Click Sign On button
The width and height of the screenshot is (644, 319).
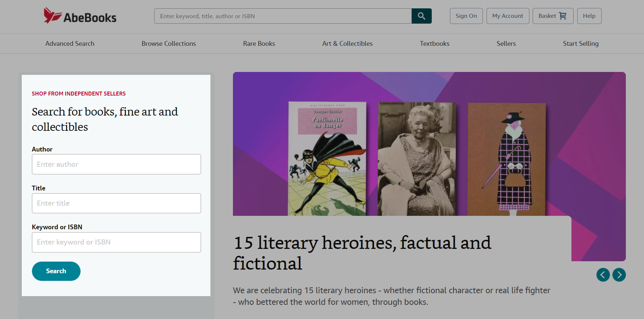tap(466, 16)
